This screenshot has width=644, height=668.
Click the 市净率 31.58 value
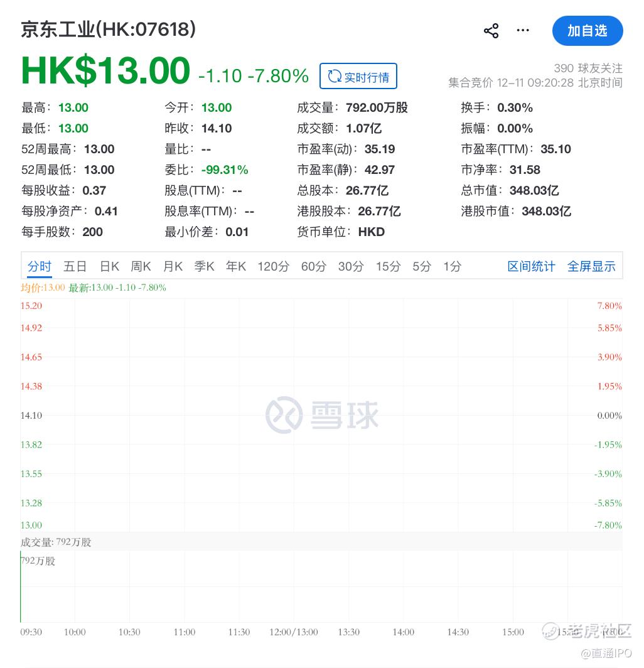525,170
